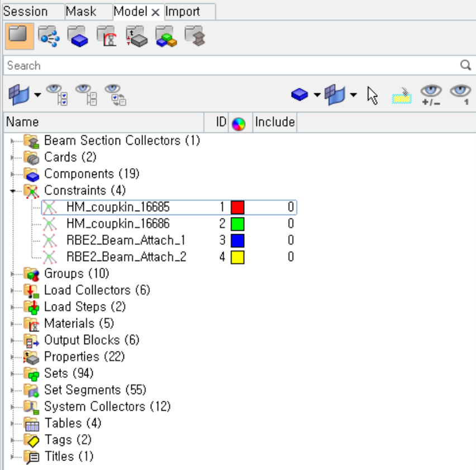Select the Property View browser icon
476x470 pixels.
pyautogui.click(x=136, y=37)
